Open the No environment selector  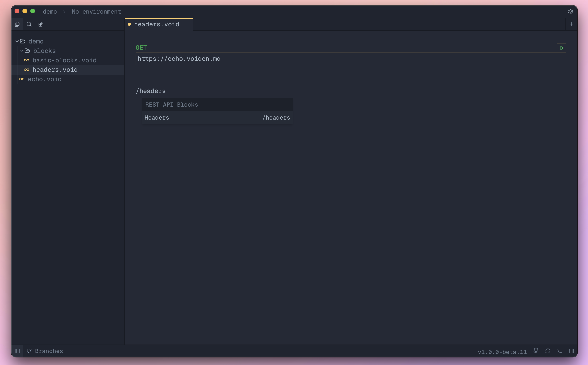pyautogui.click(x=96, y=12)
